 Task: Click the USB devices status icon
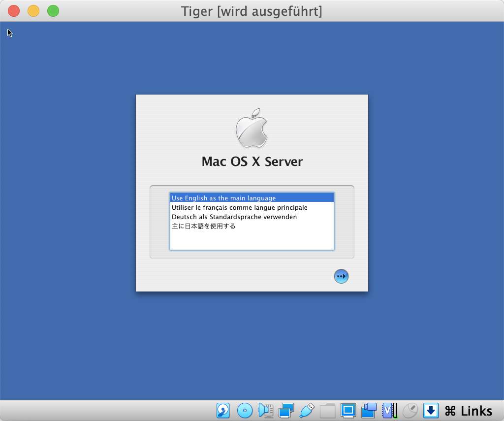click(x=307, y=411)
